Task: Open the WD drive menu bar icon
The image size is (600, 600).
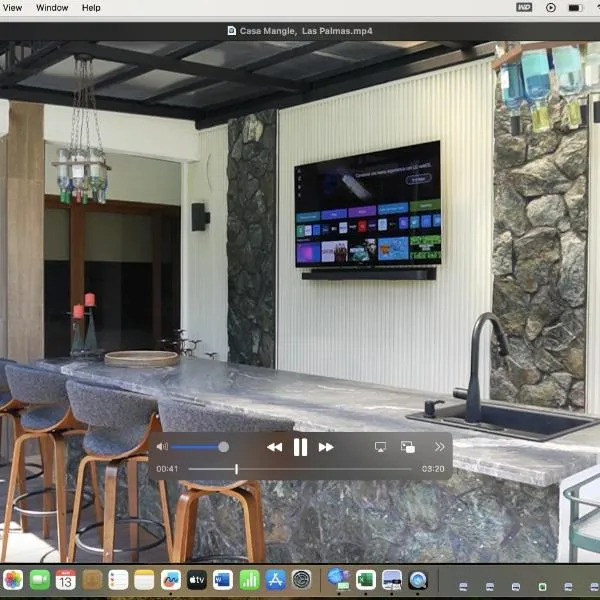Action: (523, 8)
